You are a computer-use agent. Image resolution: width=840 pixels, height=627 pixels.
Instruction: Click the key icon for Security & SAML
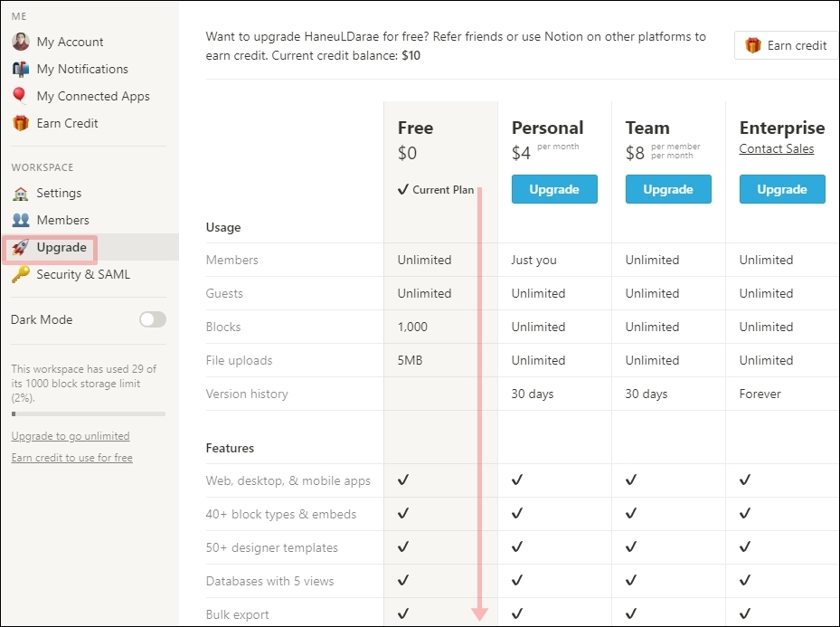tap(21, 274)
